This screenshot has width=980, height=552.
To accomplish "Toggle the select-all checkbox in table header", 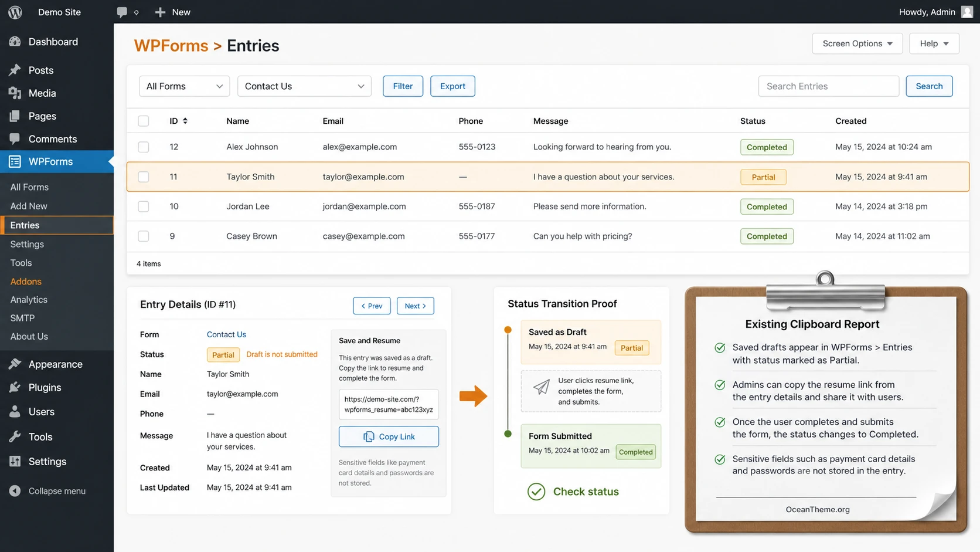I will pyautogui.click(x=144, y=121).
